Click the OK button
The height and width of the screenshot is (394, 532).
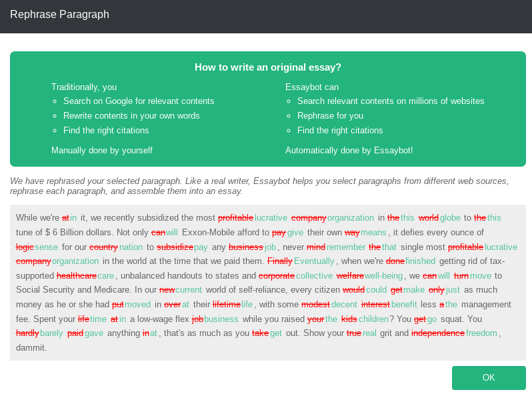489,378
